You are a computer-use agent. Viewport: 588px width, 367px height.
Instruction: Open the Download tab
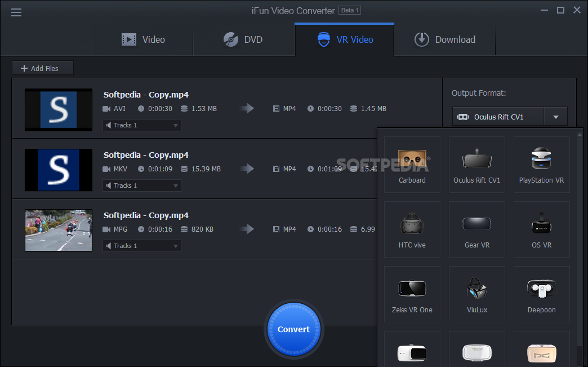[445, 39]
